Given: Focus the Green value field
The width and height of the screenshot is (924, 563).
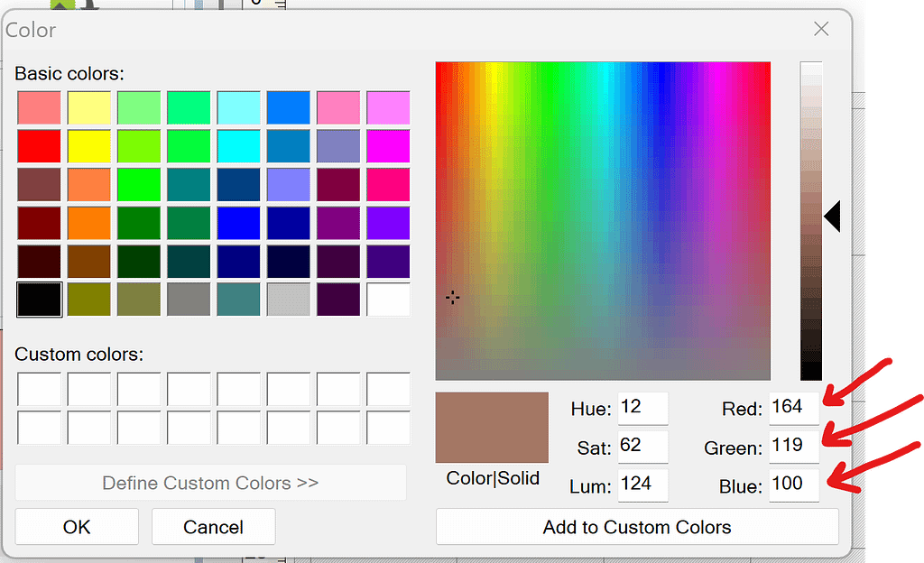Looking at the screenshot, I should [x=793, y=446].
